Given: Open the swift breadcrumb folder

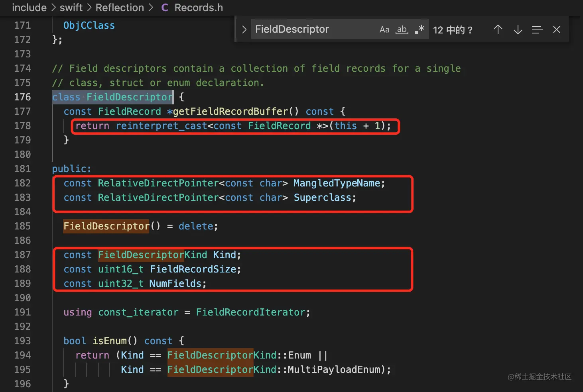Looking at the screenshot, I should (x=71, y=8).
